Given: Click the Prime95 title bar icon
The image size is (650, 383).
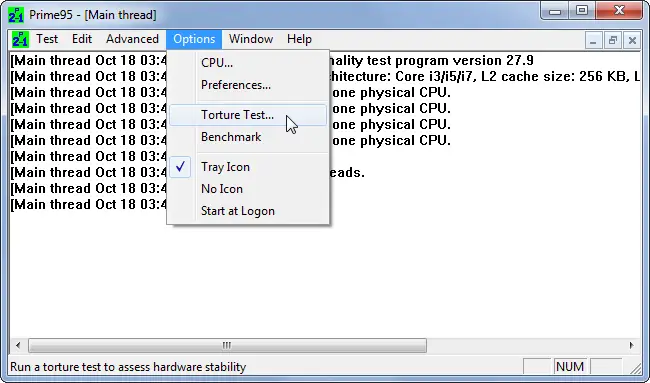Looking at the screenshot, I should click(16, 15).
